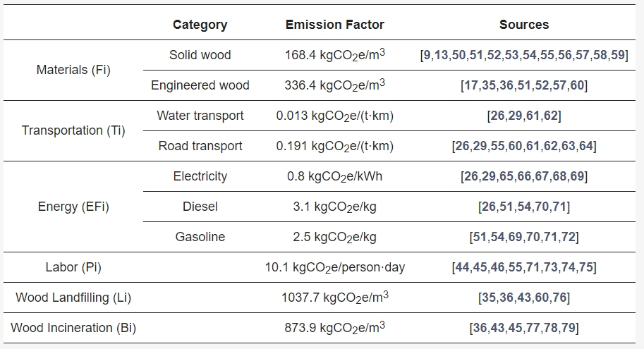Click the Emission Factor column header
Viewport: 644px width, 349px height.
[335, 25]
